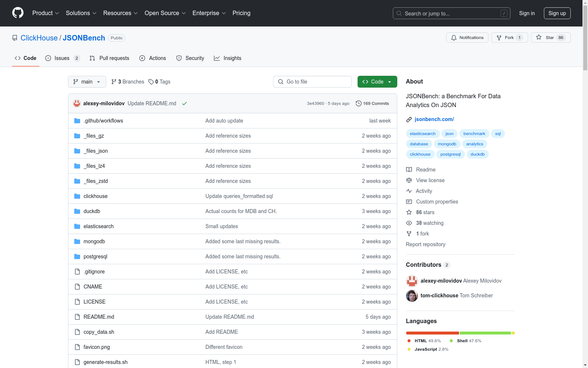Click the Sign in link
Screen dimensions: 588x368
tap(527, 13)
